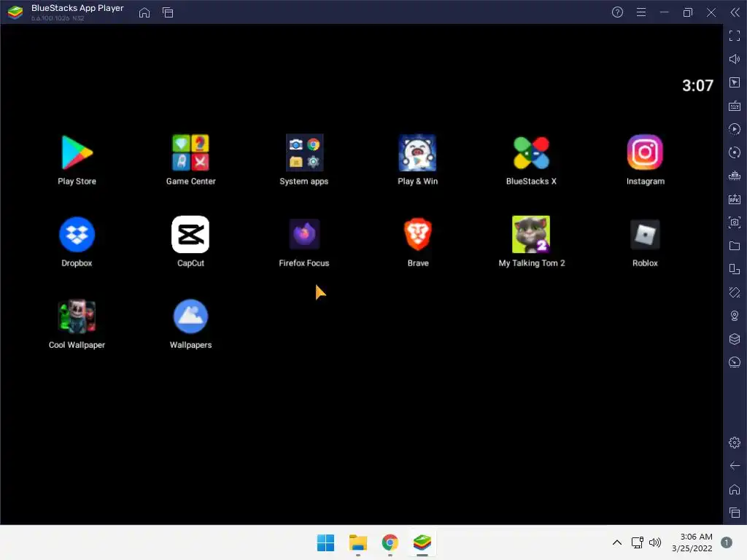Open the Windows Start menu
Viewport: 747px width, 560px height.
coord(326,542)
